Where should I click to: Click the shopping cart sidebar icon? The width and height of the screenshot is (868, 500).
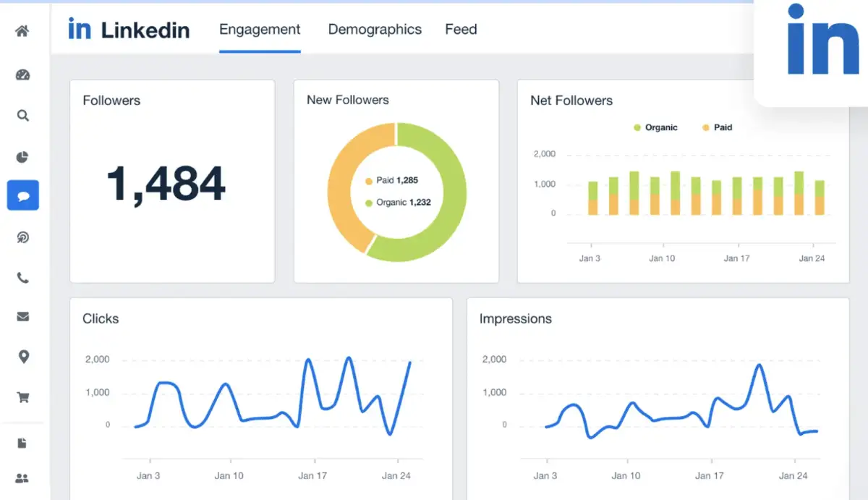click(x=22, y=397)
